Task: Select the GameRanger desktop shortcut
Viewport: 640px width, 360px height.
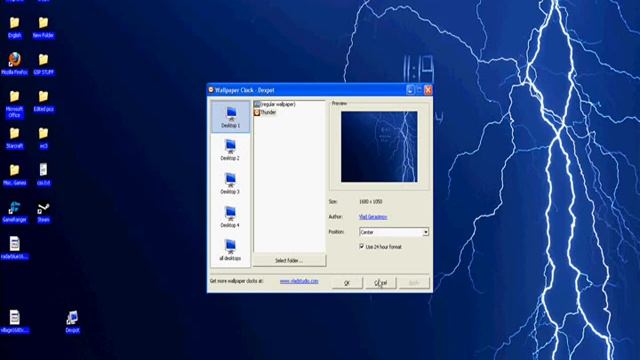Action: tap(15, 211)
